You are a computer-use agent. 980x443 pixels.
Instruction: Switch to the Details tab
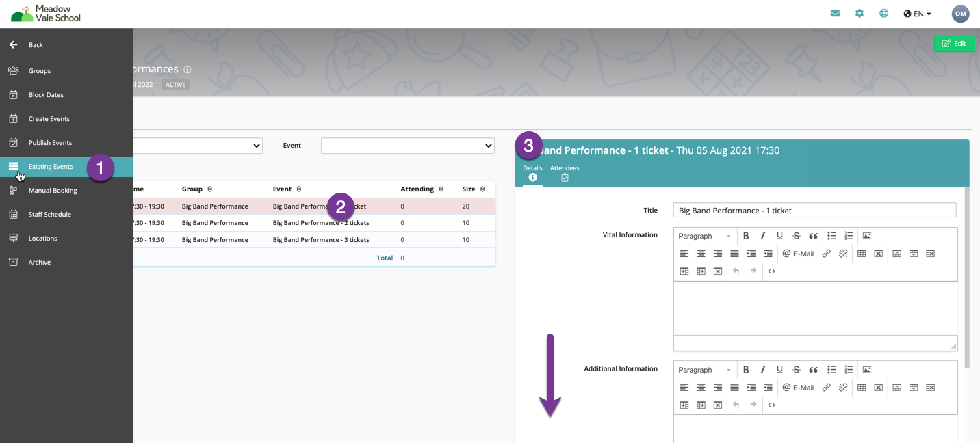point(532,172)
